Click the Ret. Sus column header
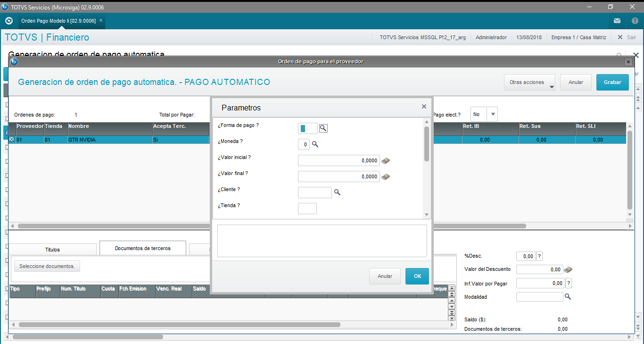 [547, 129]
